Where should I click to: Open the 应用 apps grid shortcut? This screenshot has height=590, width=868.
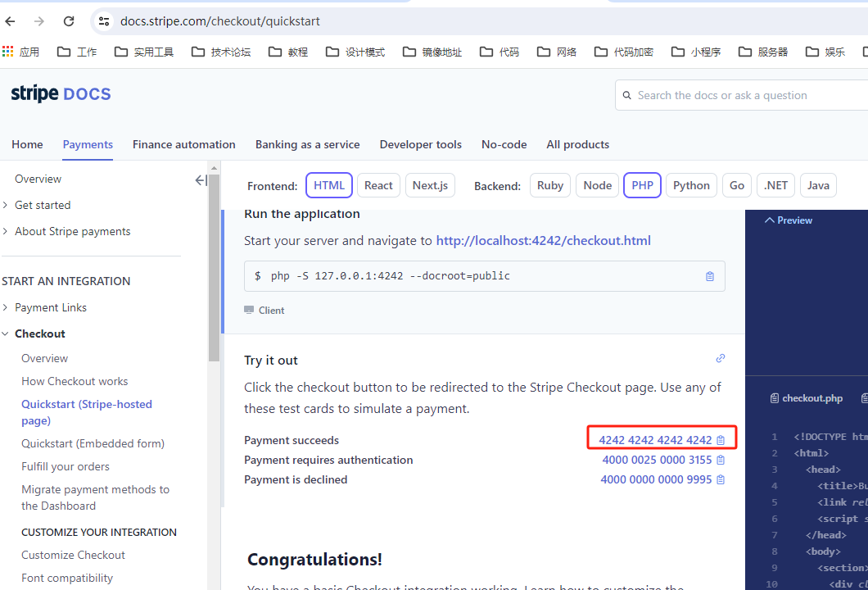20,52
